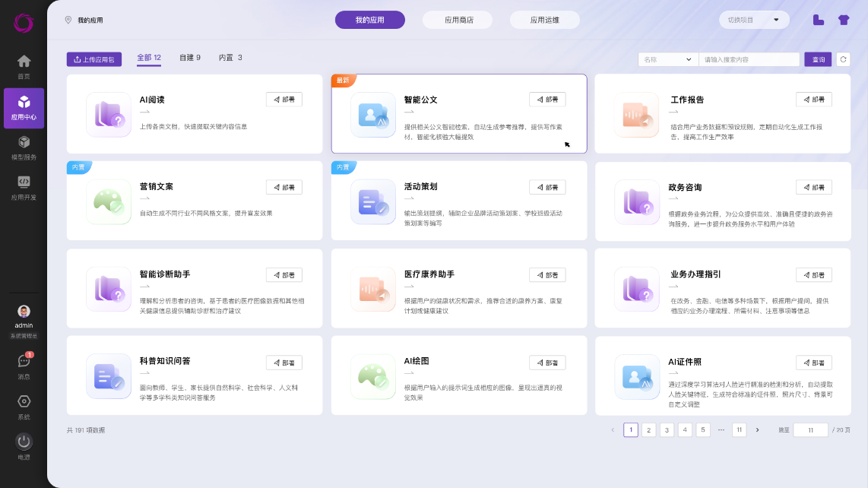868x488 pixels.
Task: Deploy the 工作报告 app via 部署
Action: pos(814,100)
